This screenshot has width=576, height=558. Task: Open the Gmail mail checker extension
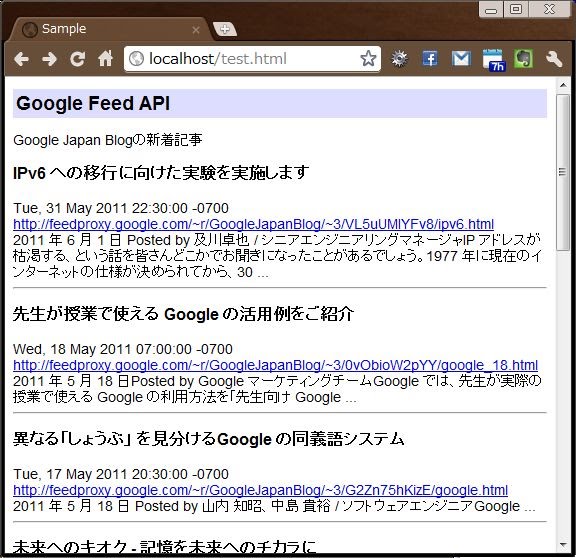point(461,59)
